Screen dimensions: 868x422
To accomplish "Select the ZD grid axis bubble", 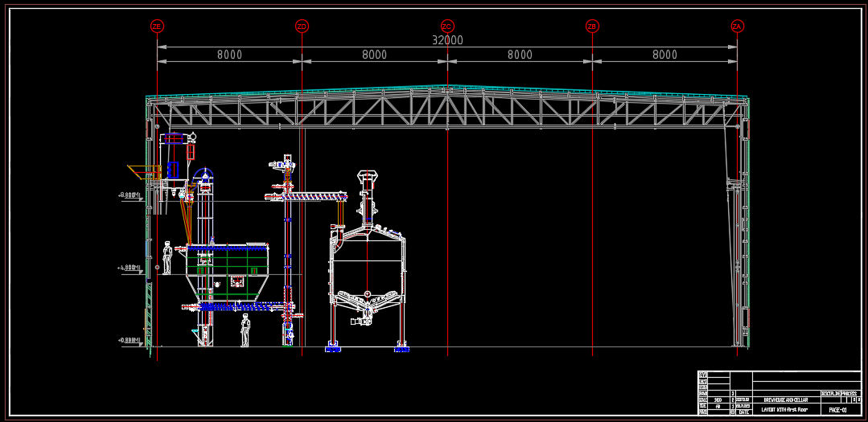I will coord(302,26).
